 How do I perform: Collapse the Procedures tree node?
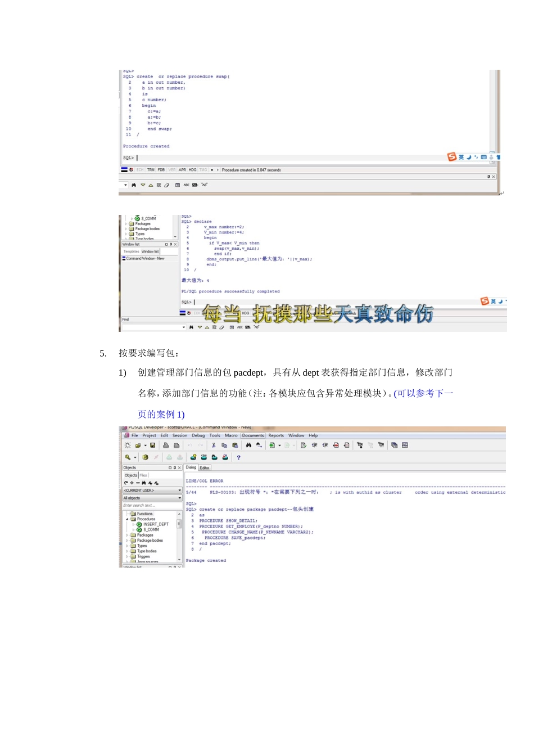pyautogui.click(x=127, y=519)
